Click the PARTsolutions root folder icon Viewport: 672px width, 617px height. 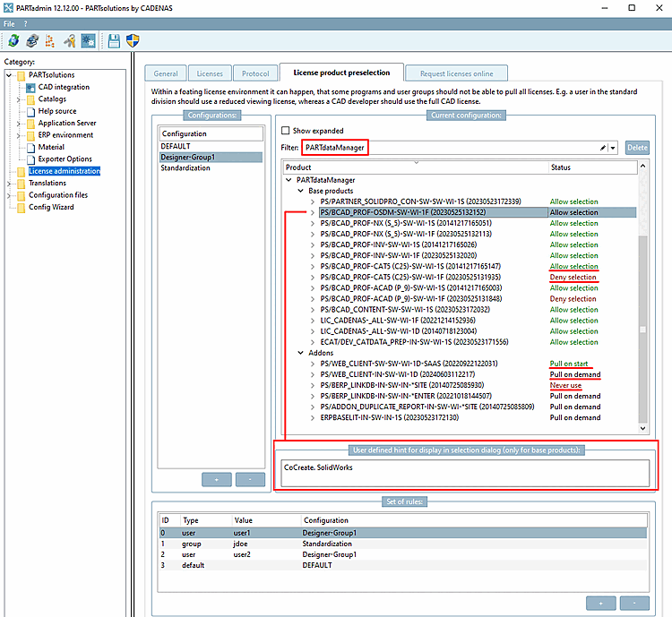tap(22, 75)
